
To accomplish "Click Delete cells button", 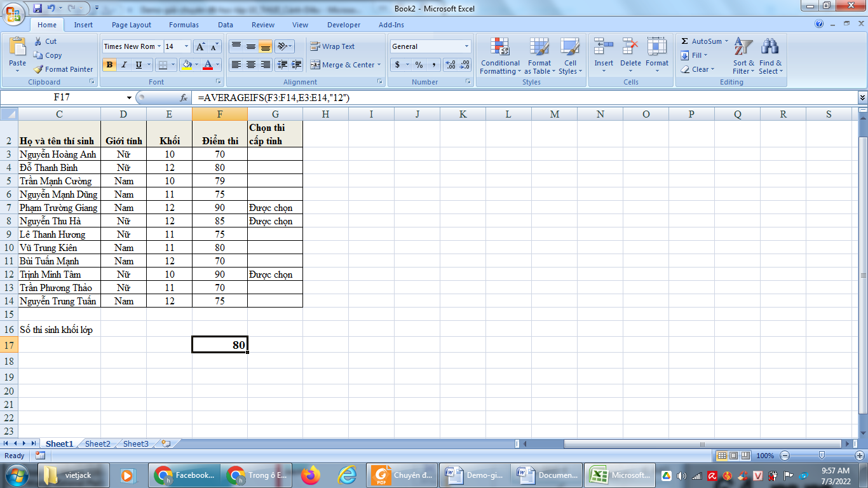I will pyautogui.click(x=630, y=56).
